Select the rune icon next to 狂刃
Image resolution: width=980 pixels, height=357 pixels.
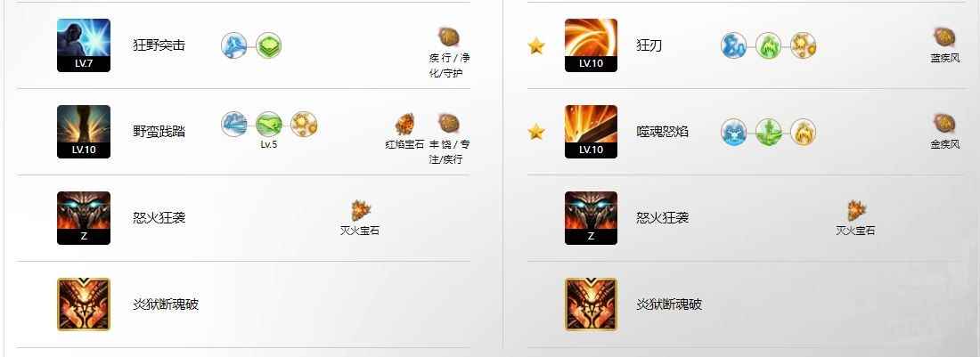(x=944, y=38)
